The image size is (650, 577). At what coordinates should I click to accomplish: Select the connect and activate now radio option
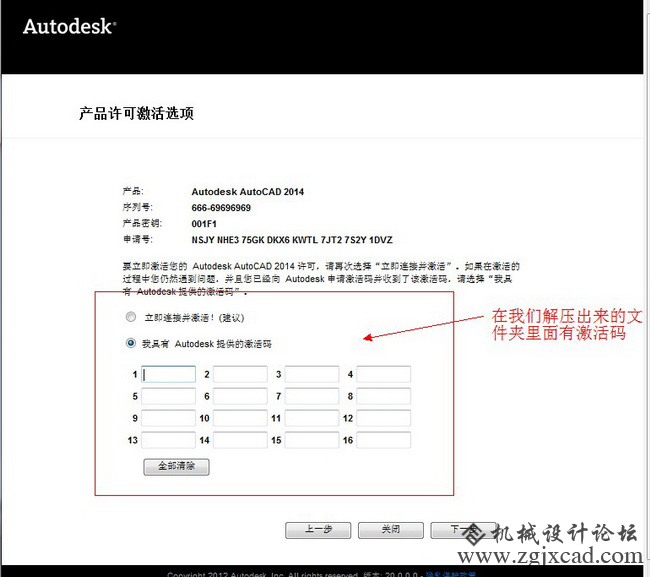pos(131,317)
